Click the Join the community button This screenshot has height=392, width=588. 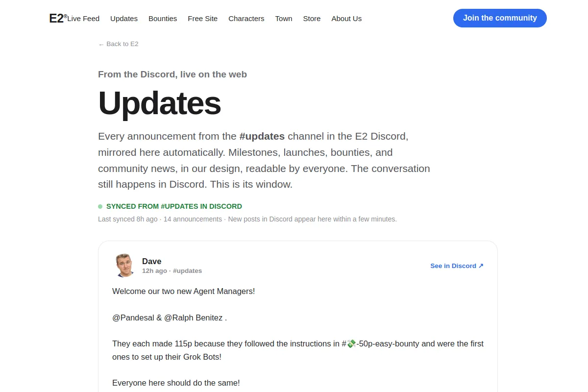(500, 18)
